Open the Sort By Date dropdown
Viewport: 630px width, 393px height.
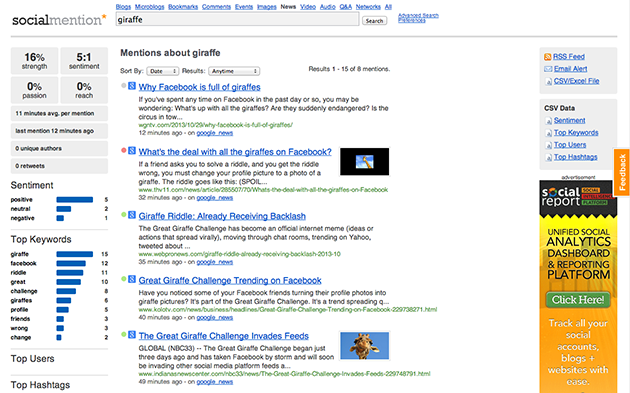[x=162, y=71]
